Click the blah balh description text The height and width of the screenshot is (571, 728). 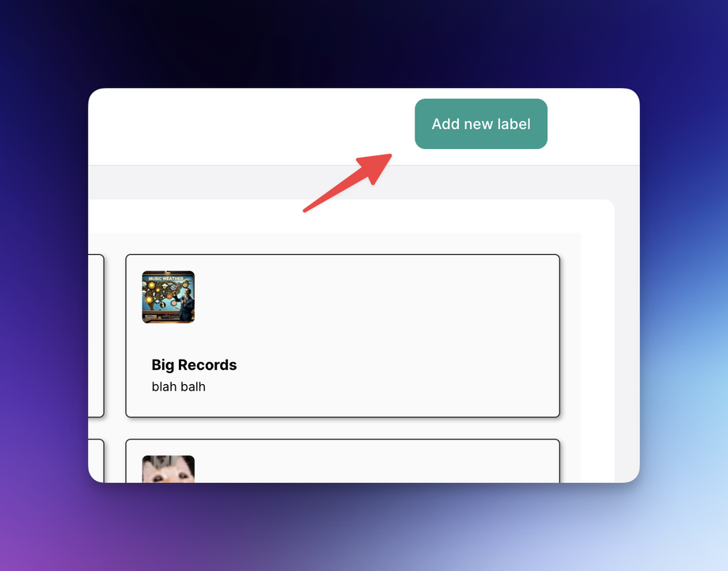(178, 386)
